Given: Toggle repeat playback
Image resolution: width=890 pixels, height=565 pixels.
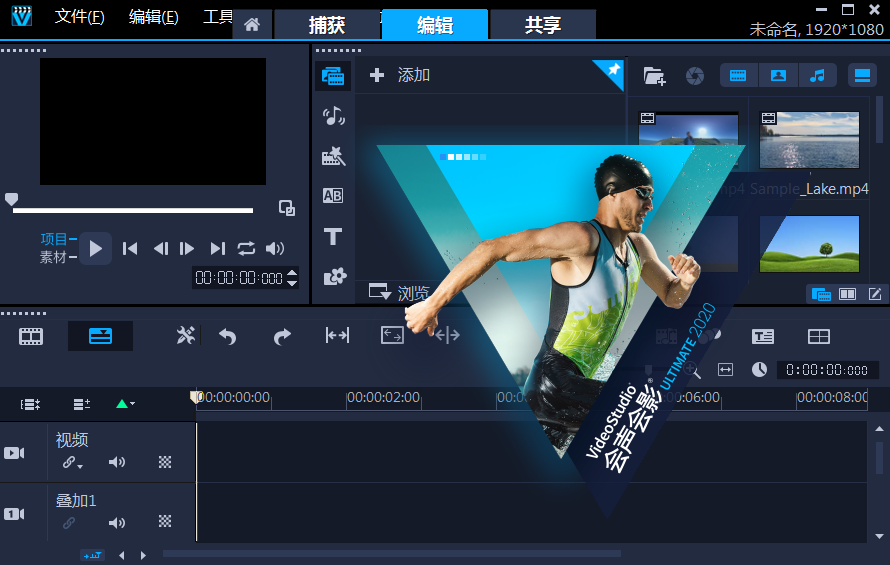Looking at the screenshot, I should point(246,248).
